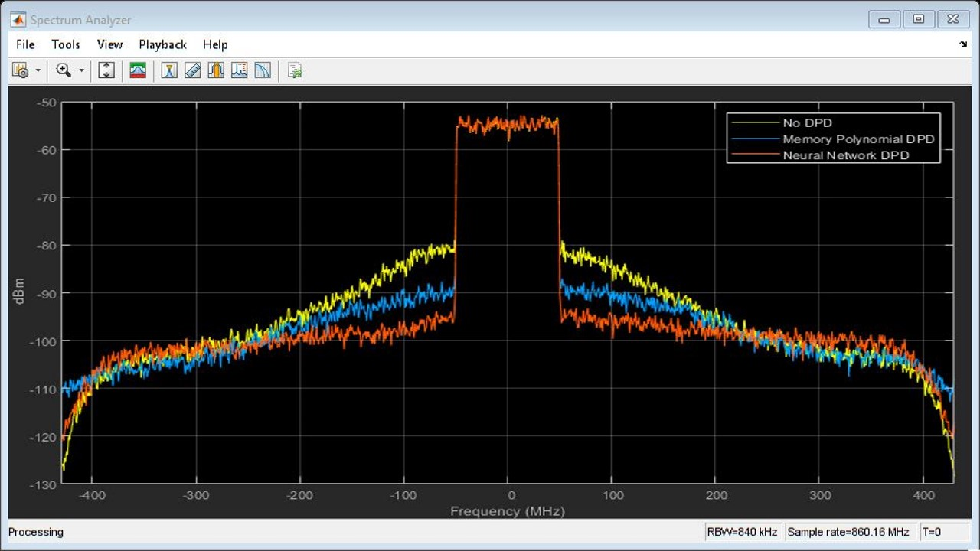Enable the Peak Finder measurement icon
The height and width of the screenshot is (551, 980).
(x=170, y=71)
